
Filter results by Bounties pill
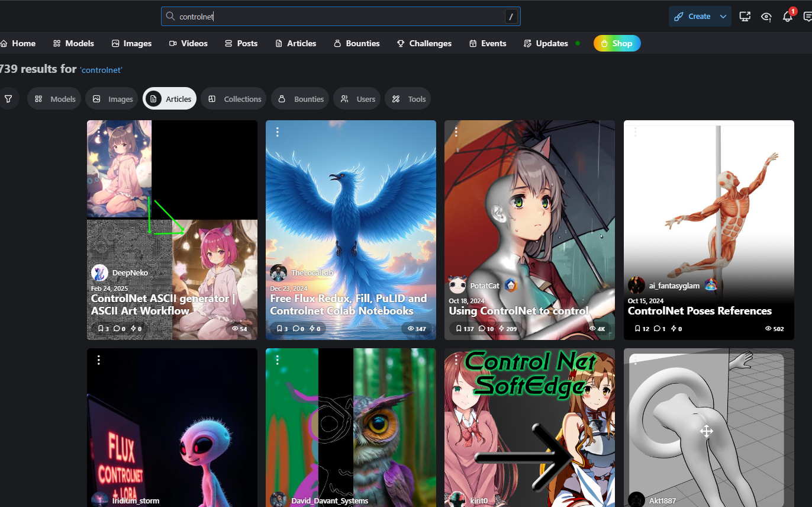coord(300,99)
